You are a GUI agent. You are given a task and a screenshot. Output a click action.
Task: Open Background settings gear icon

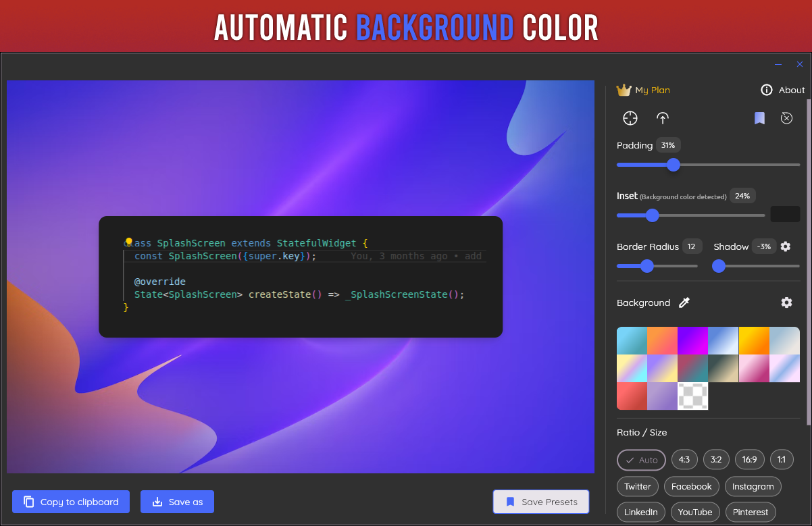(x=786, y=303)
